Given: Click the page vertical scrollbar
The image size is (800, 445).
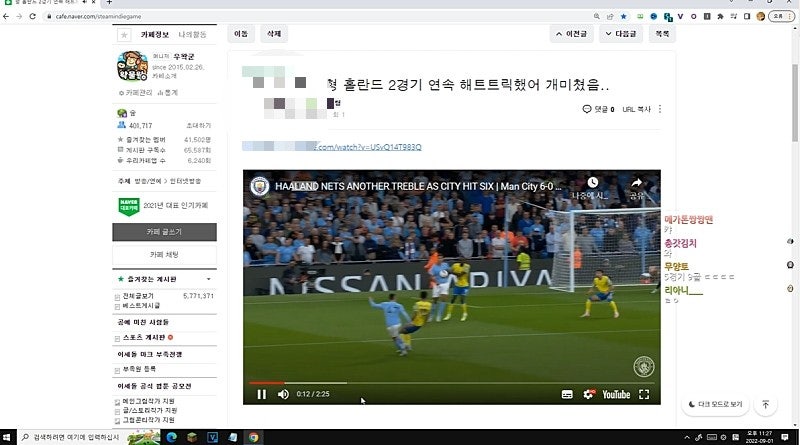Looking at the screenshot, I should 795,104.
